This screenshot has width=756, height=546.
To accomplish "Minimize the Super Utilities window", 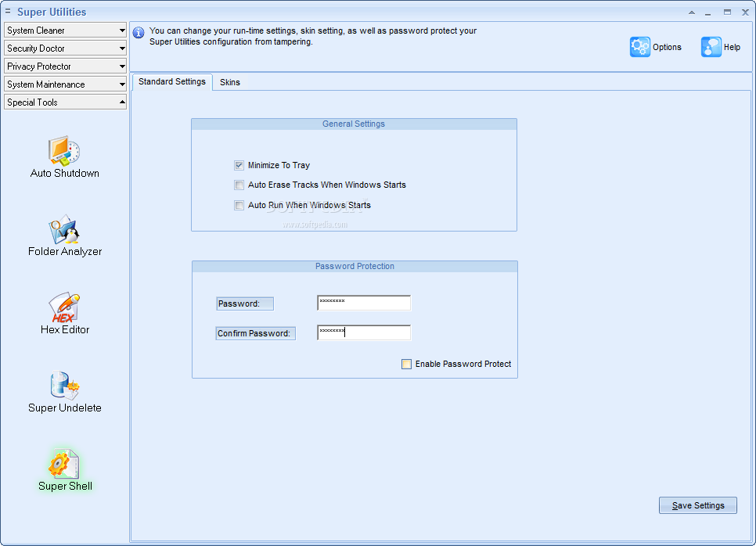I will tap(707, 13).
